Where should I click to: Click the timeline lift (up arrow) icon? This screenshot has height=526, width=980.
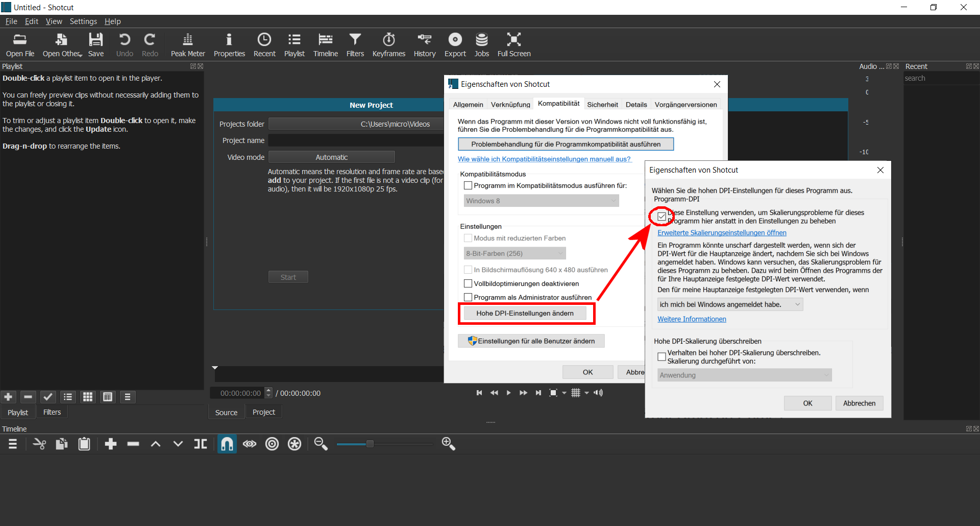(x=156, y=444)
